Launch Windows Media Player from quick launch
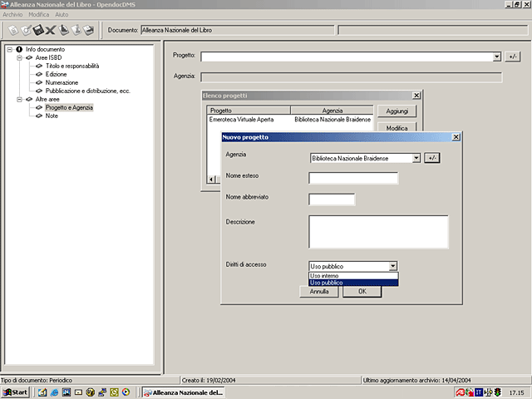The height and width of the screenshot is (399, 532). (126, 392)
